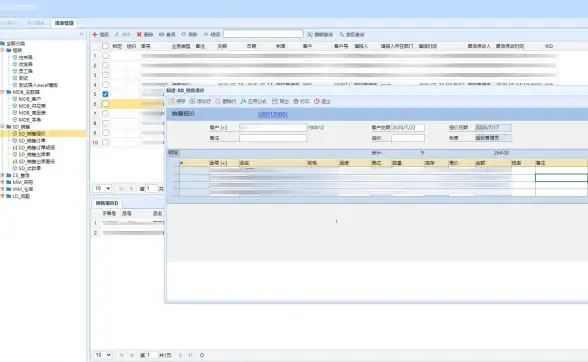The height and width of the screenshot is (362, 588).
Task: Tick the checkbox of row 3
Action: pos(105,75)
